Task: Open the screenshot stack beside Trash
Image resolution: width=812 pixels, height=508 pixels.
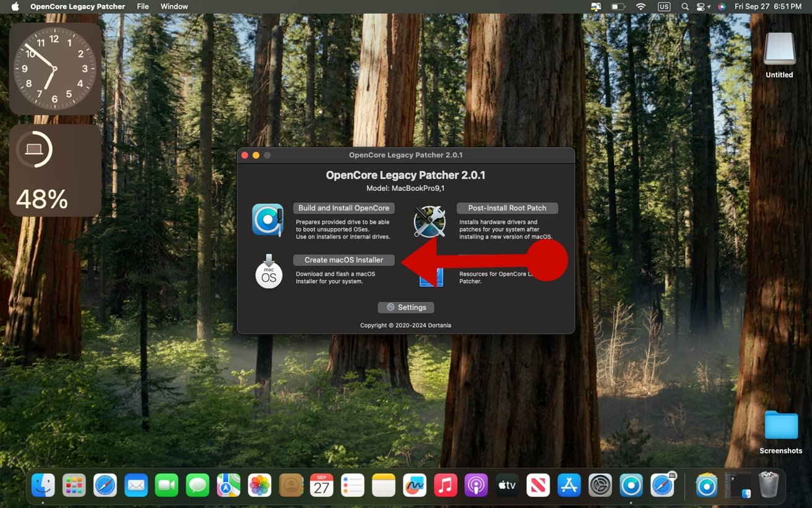Action: 738,485
